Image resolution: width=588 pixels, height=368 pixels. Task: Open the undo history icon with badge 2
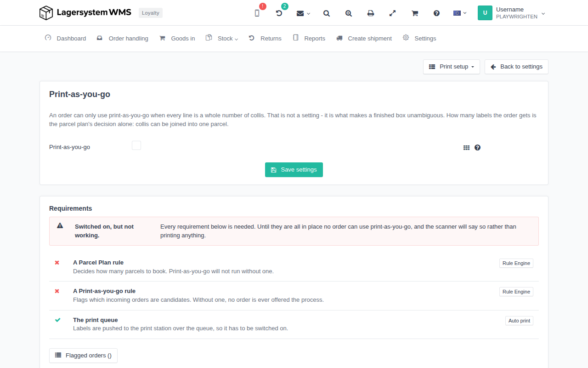pyautogui.click(x=279, y=13)
